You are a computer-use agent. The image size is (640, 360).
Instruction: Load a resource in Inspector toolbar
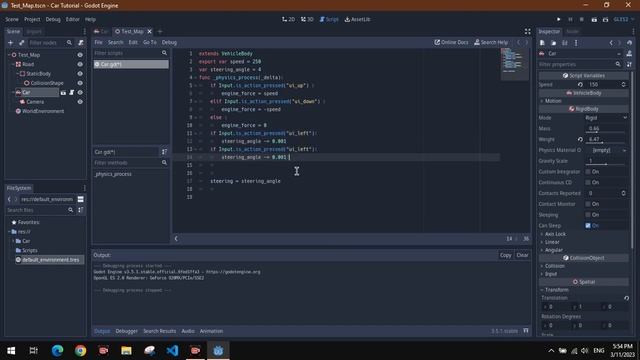pyautogui.click(x=553, y=43)
